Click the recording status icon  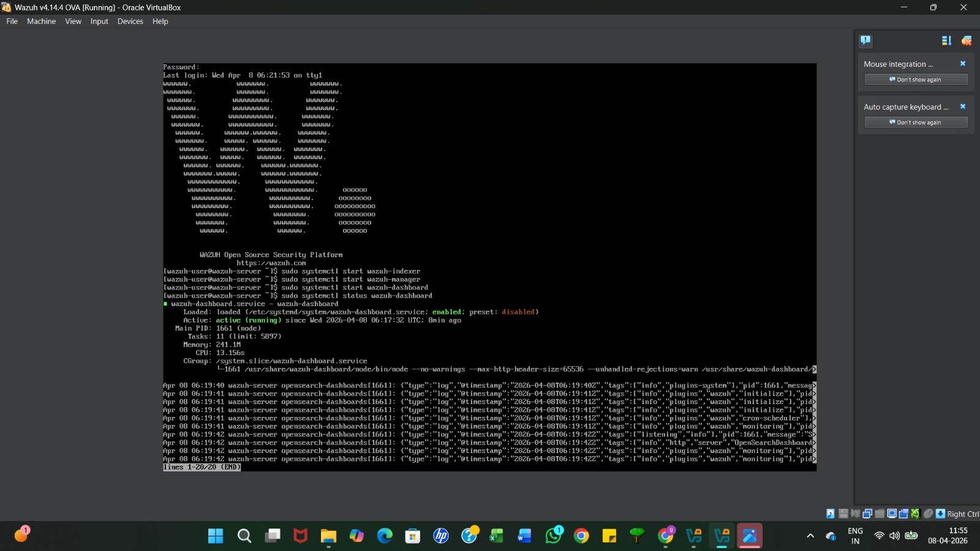click(x=903, y=514)
